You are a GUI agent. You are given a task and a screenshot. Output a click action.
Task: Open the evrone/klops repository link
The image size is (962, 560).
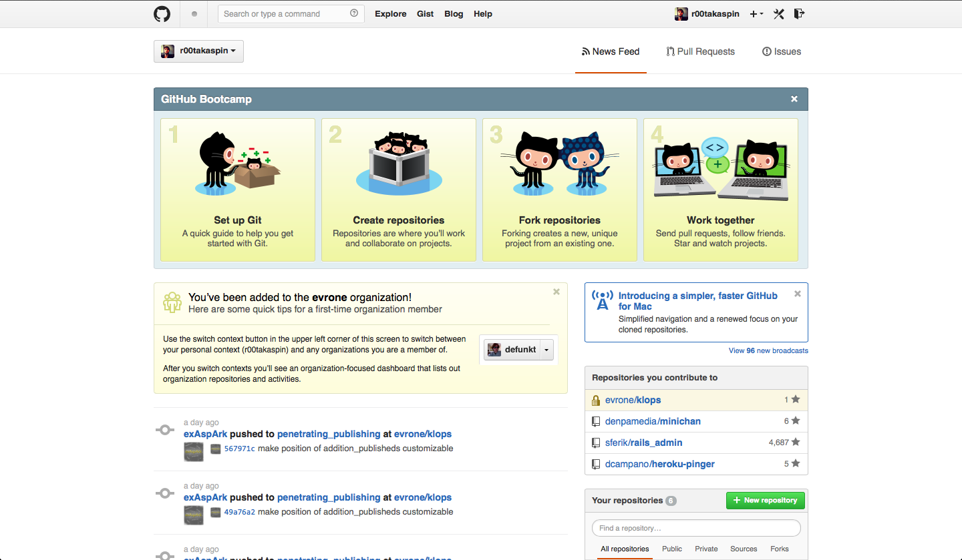[633, 400]
